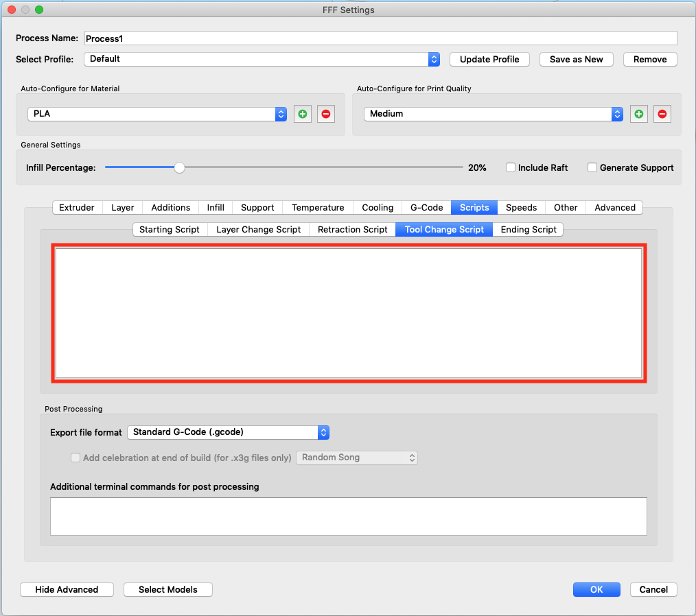Image resolution: width=696 pixels, height=616 pixels.
Task: Switch to the G-Code tab
Action: click(426, 208)
